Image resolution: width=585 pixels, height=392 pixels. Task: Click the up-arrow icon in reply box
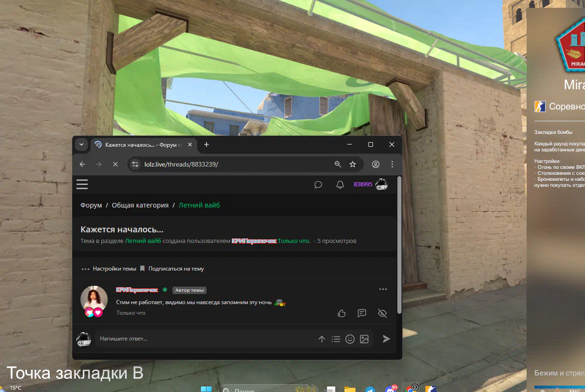(322, 339)
